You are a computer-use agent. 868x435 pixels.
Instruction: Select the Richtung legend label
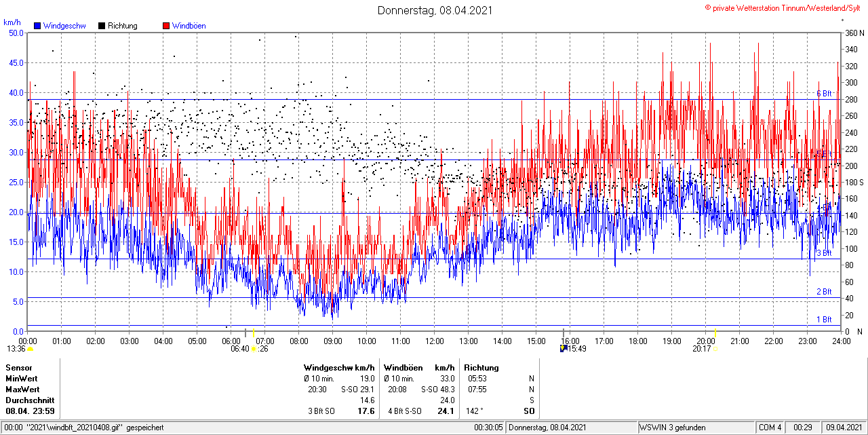point(122,26)
